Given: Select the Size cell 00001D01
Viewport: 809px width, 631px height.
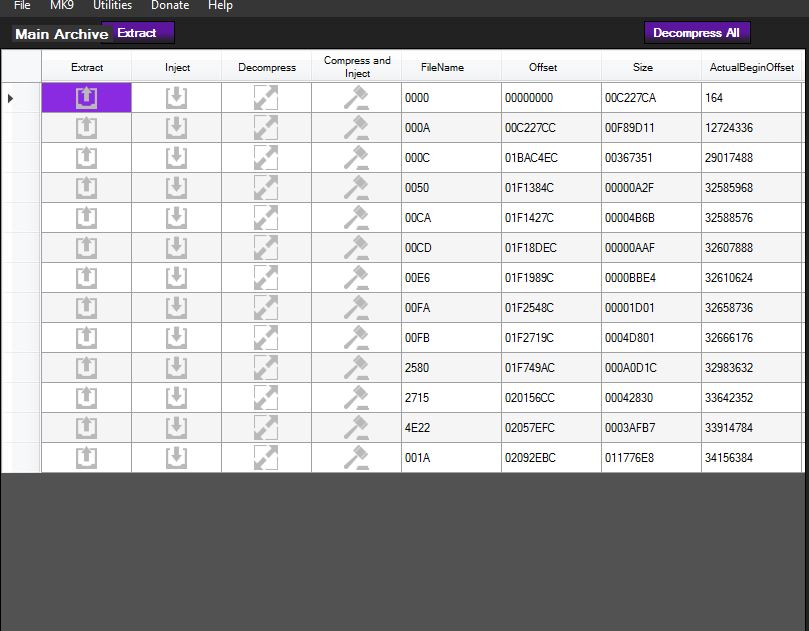Looking at the screenshot, I should [651, 308].
